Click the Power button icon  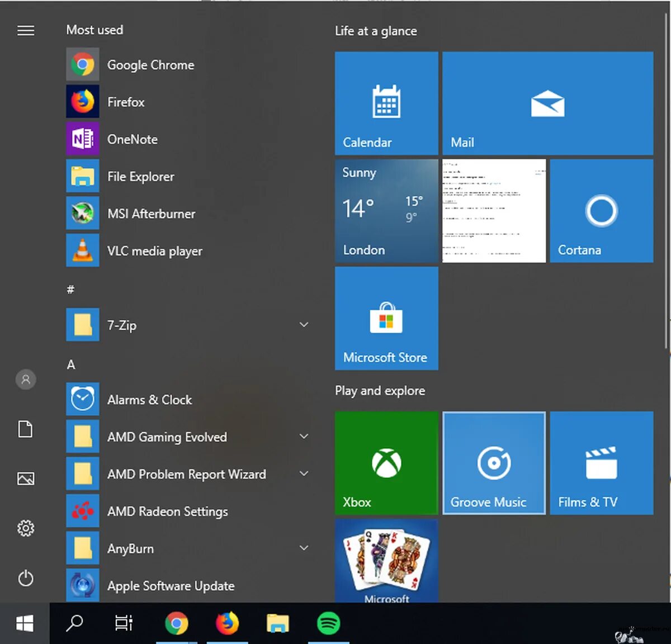coord(26,578)
